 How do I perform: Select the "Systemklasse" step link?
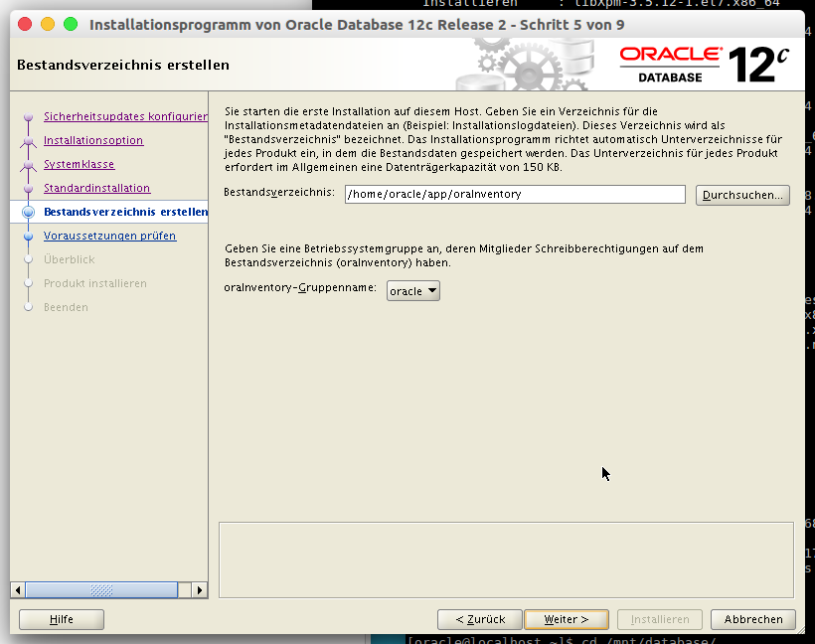(x=80, y=164)
